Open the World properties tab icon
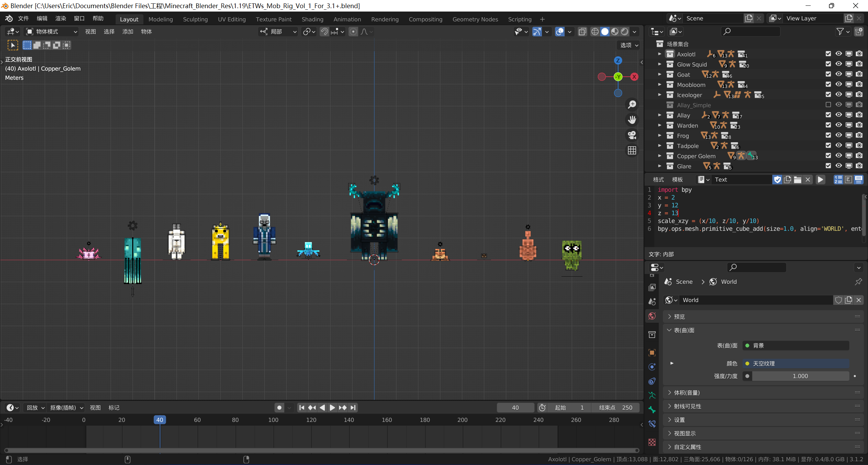 (652, 316)
